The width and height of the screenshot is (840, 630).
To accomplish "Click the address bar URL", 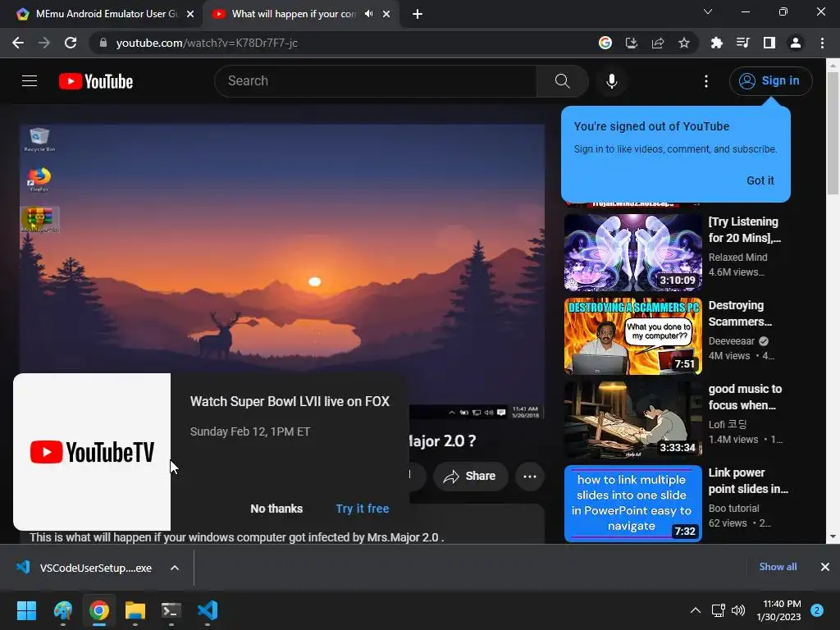I will click(206, 43).
